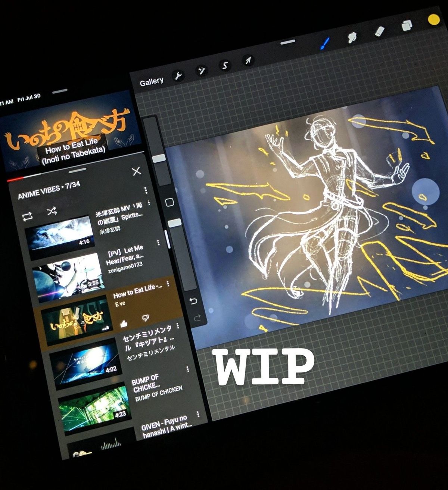Select the Brush tool
The height and width of the screenshot is (490, 448).
click(325, 44)
